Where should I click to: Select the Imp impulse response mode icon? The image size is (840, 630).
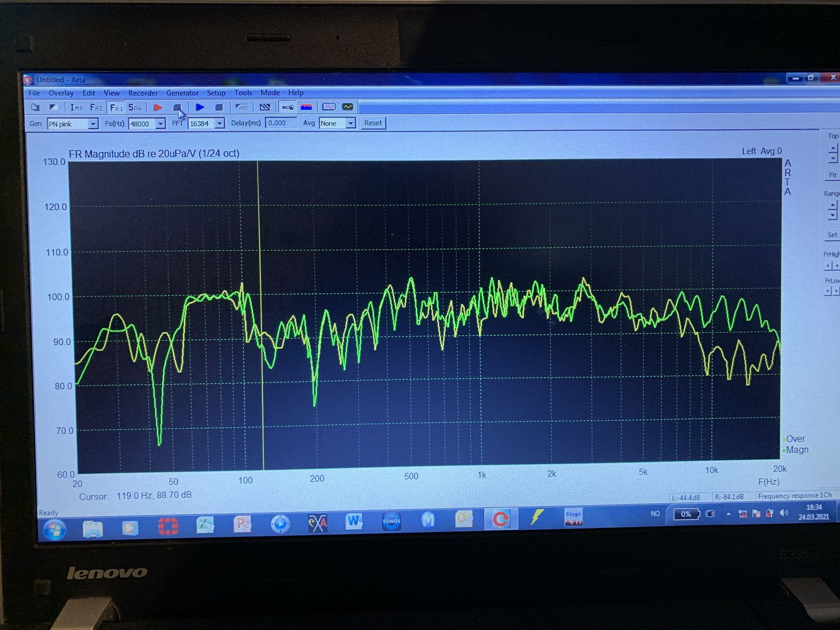77,107
